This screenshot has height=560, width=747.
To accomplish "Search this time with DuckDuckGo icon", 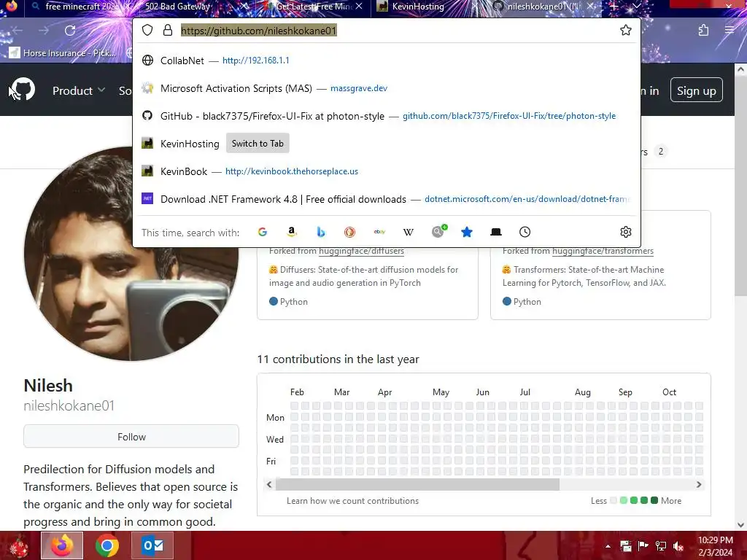I will pyautogui.click(x=349, y=232).
